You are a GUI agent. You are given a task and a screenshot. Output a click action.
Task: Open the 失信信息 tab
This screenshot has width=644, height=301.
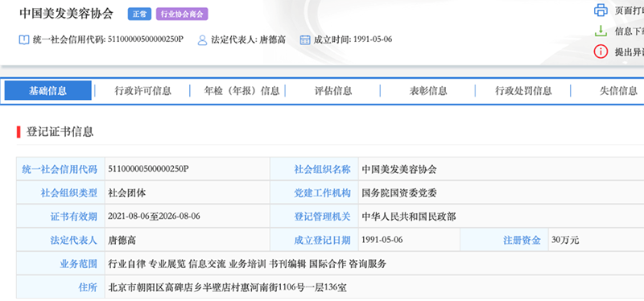tap(618, 91)
